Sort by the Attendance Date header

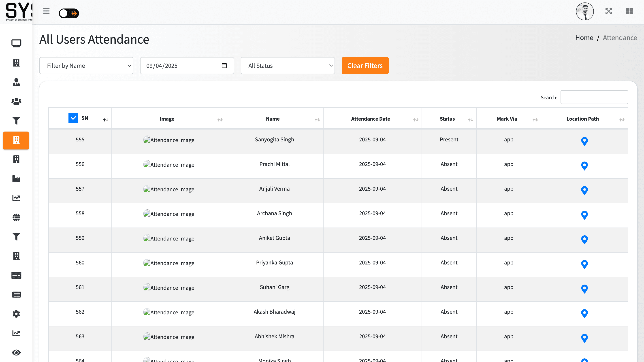370,119
